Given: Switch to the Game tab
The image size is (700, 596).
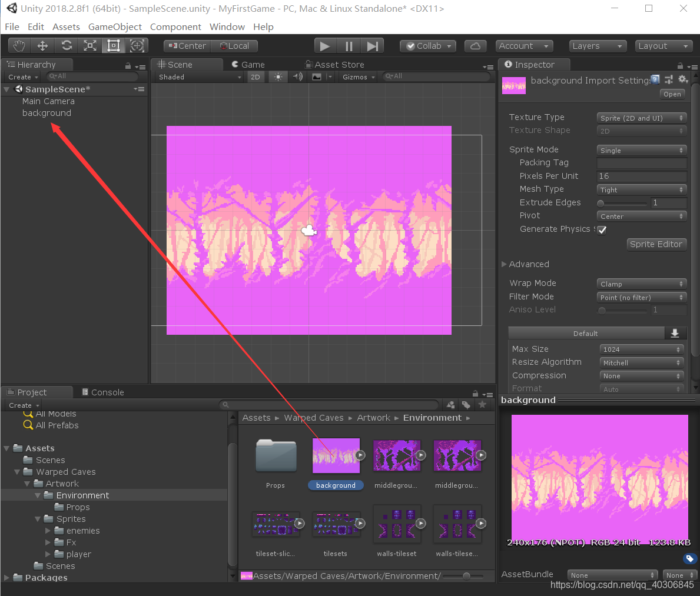Looking at the screenshot, I should pos(248,65).
